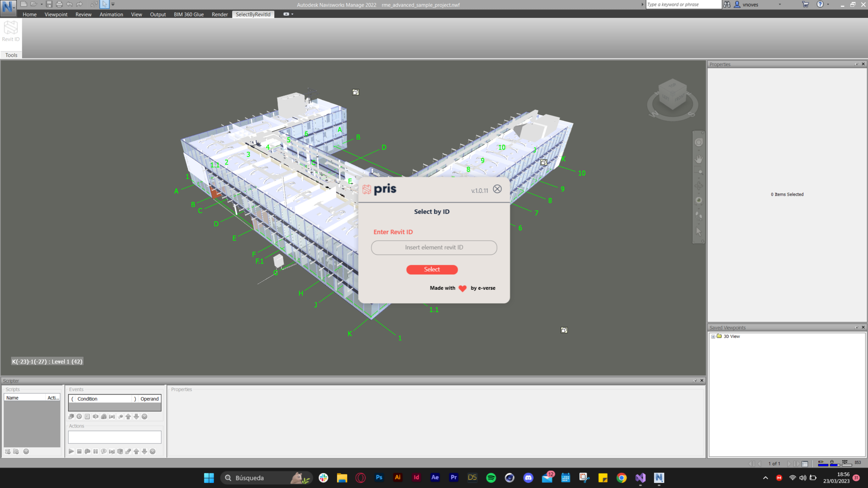Open the selection tool dropdown in quick access toolbar
Screen dimensions: 868x488
click(112, 5)
